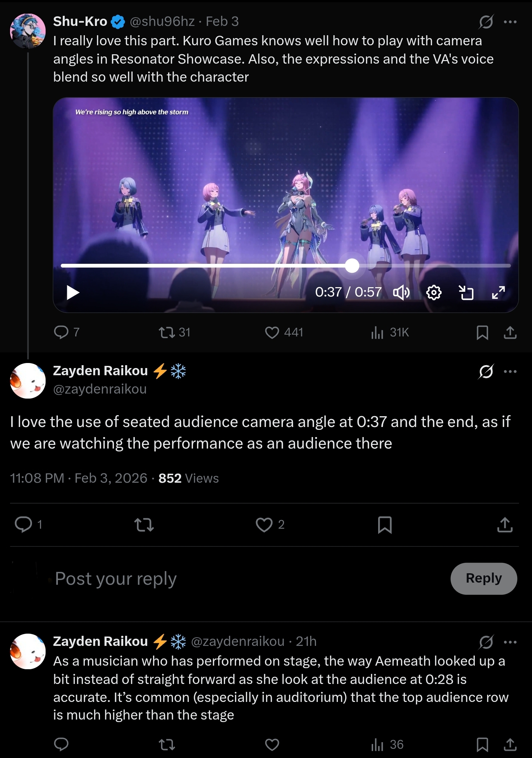Reply to Shu-Kro's post
The image size is (532, 758).
coord(61,332)
